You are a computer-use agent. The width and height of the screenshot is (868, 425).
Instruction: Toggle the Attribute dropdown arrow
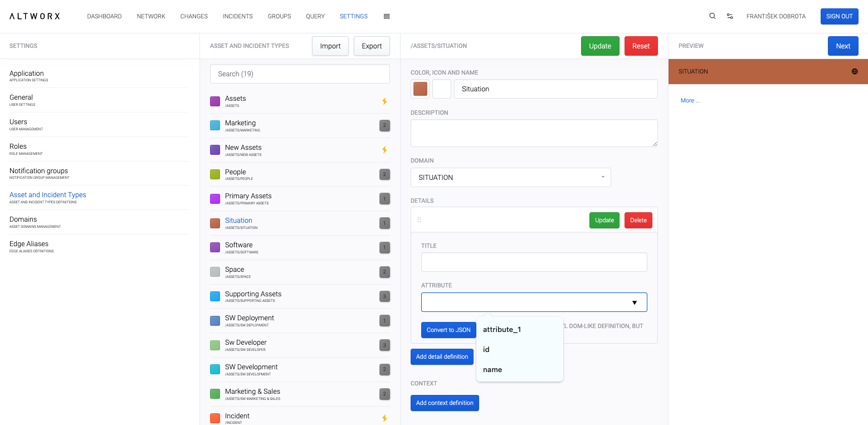click(634, 302)
